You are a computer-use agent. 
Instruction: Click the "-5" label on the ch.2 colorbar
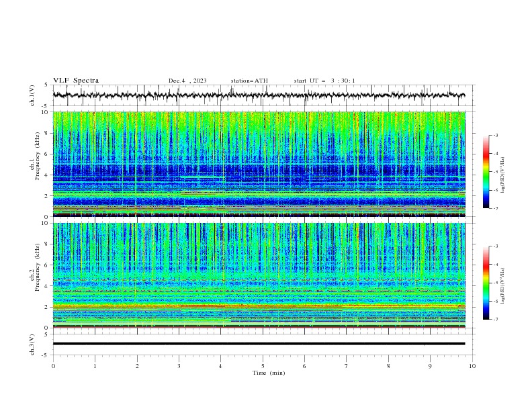click(495, 283)
